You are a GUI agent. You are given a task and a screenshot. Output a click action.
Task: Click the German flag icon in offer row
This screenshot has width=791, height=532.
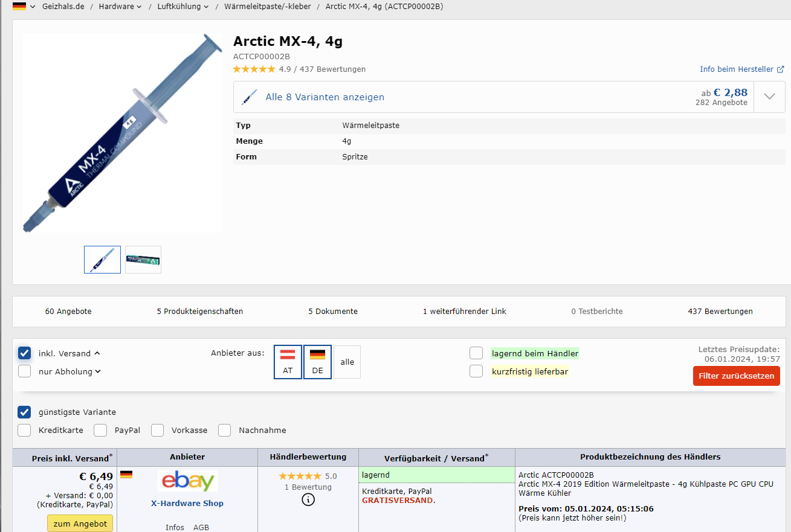pos(126,475)
